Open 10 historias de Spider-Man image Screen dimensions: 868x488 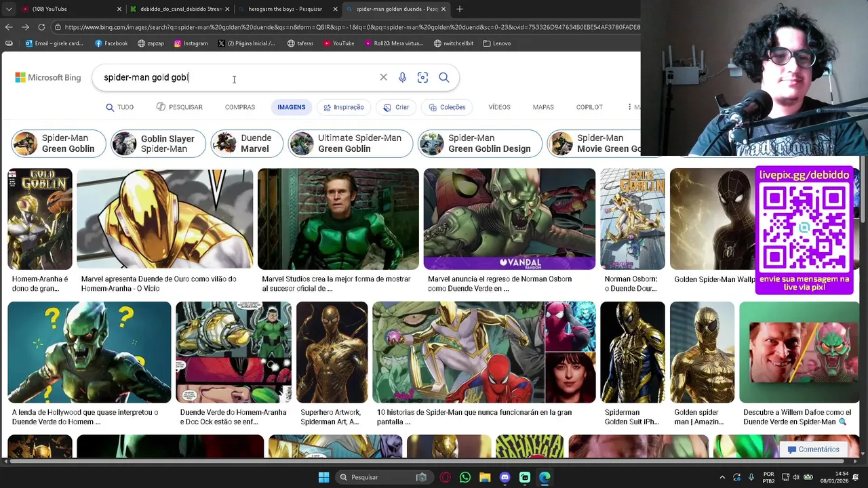coord(484,352)
